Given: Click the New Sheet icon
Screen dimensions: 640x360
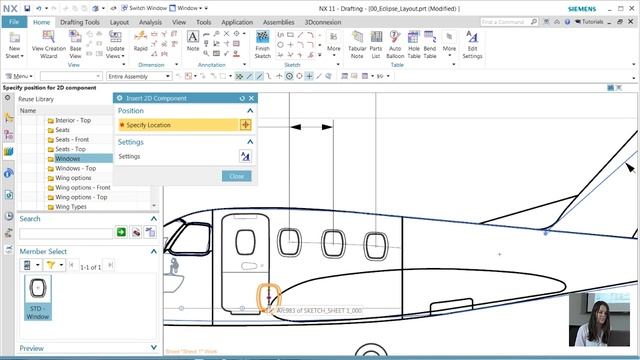Looking at the screenshot, I should click(x=15, y=38).
